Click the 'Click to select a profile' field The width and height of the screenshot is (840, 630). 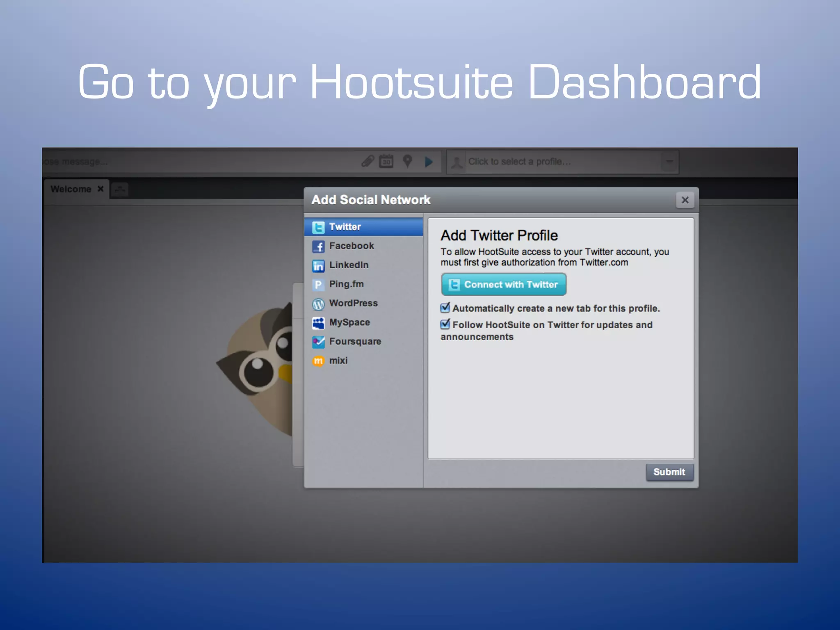pyautogui.click(x=562, y=162)
